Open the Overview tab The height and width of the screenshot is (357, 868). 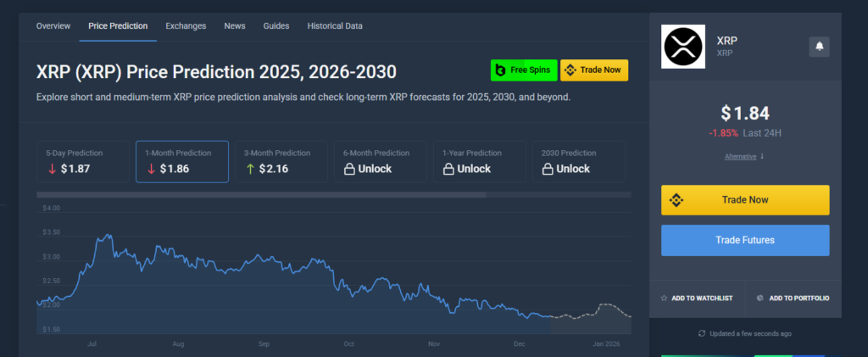pos(53,26)
